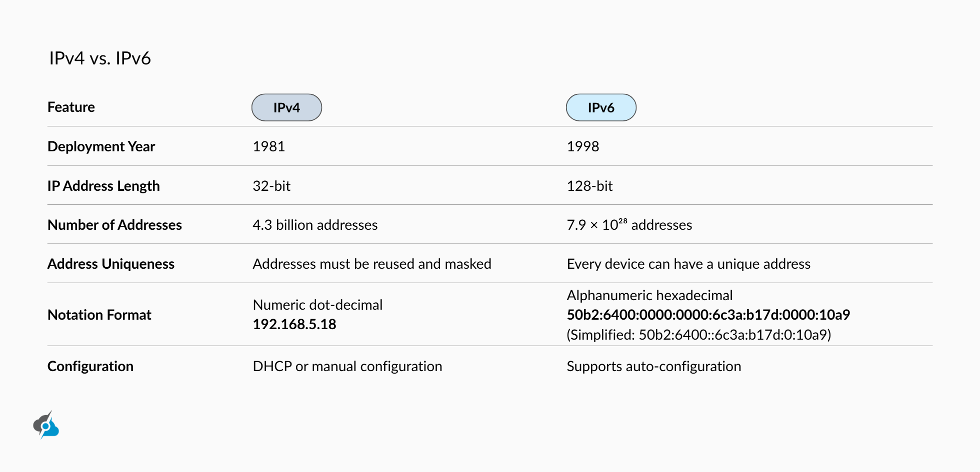The height and width of the screenshot is (472, 980).
Task: Click the 192.168.5.18 example address
Action: tap(294, 324)
